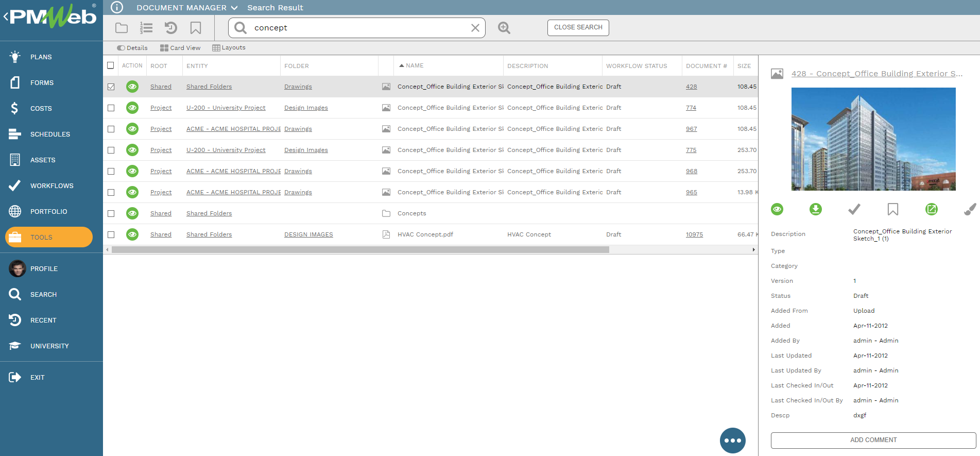Image resolution: width=980 pixels, height=456 pixels.
Task: Open the floating three-dots menu button
Action: coord(732,441)
